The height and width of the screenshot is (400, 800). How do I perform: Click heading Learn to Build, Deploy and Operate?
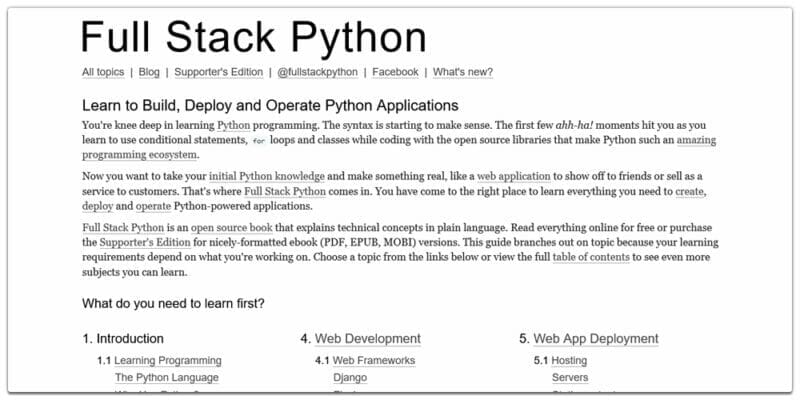coord(270,106)
